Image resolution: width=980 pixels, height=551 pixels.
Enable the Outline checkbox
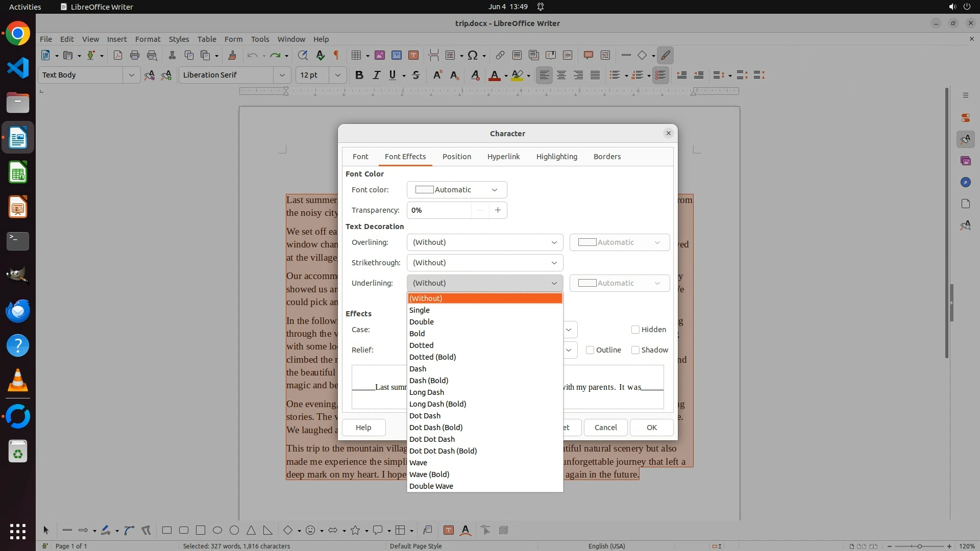[590, 350]
